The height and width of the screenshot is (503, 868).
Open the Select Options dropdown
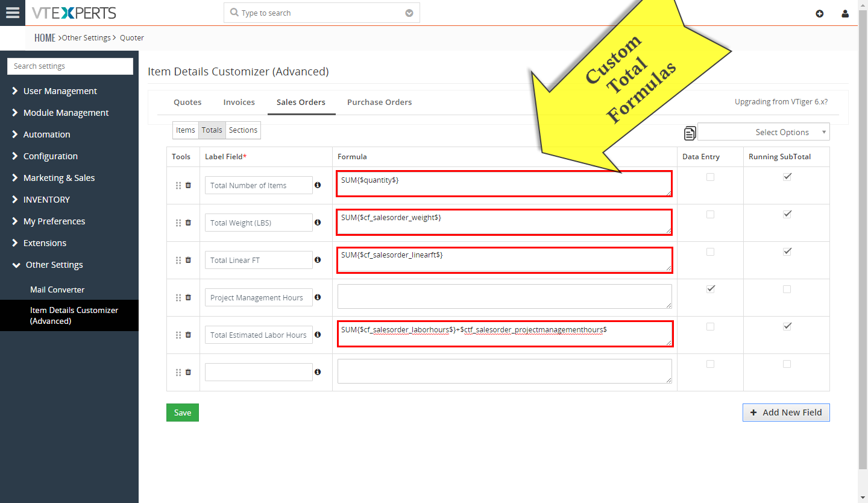763,132
